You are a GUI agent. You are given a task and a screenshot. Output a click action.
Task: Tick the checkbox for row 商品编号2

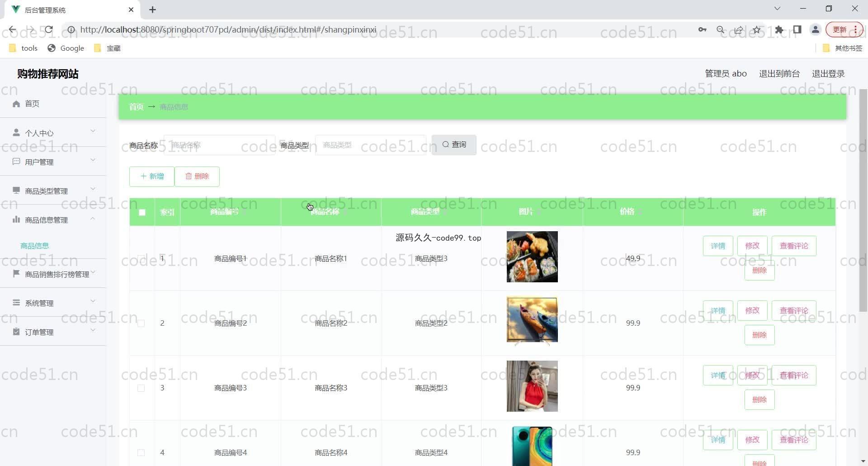point(141,323)
